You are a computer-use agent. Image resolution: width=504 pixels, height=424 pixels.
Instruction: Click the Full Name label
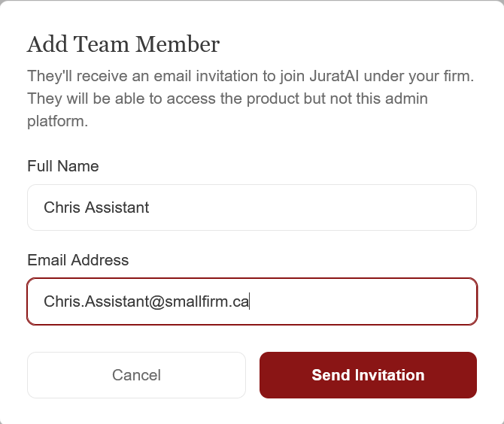(x=63, y=166)
